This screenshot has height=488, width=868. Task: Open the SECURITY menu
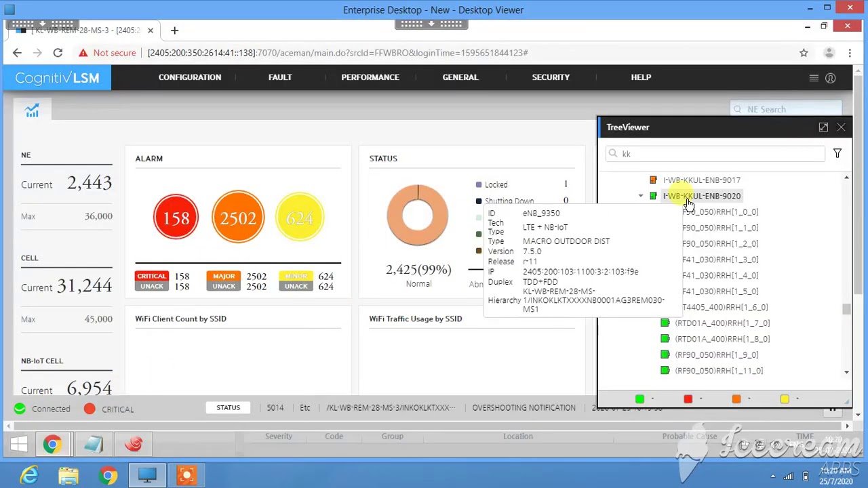[x=551, y=77]
